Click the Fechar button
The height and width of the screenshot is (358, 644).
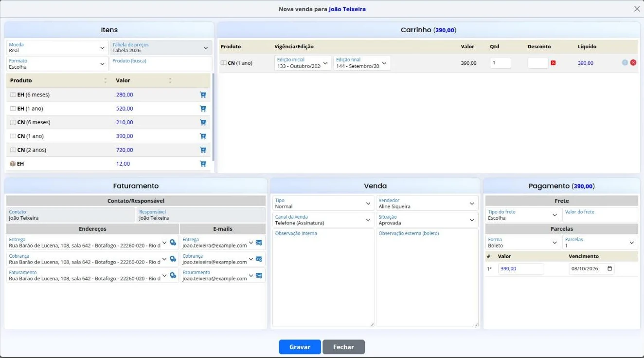click(x=343, y=347)
